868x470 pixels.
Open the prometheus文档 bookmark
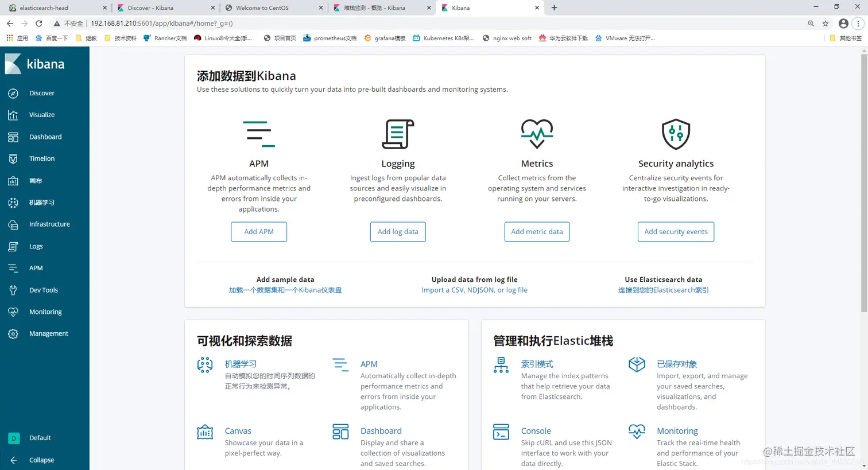[330, 38]
